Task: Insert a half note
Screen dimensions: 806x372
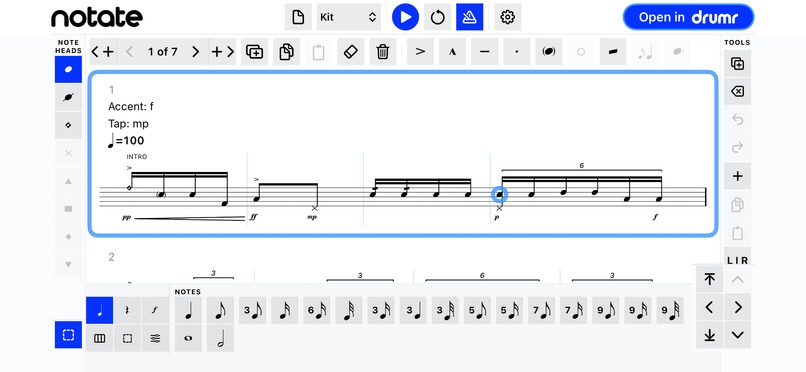Action: pos(220,338)
